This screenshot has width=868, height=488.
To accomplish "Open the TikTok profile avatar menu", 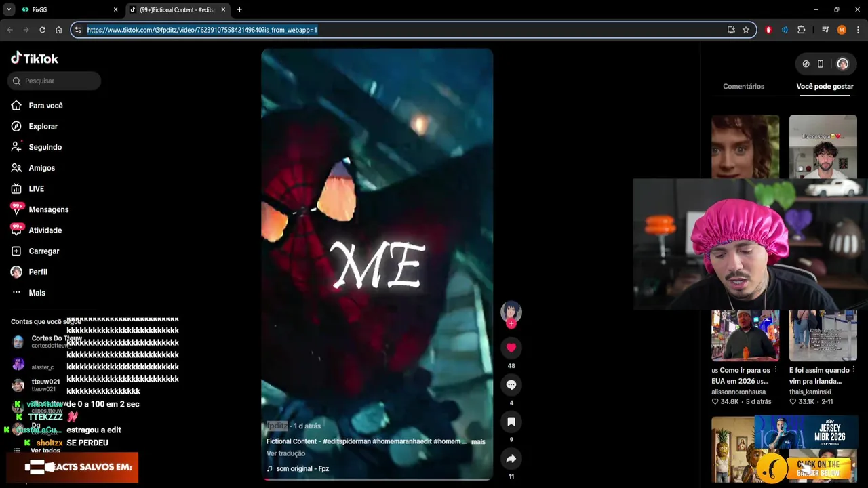I will (842, 64).
